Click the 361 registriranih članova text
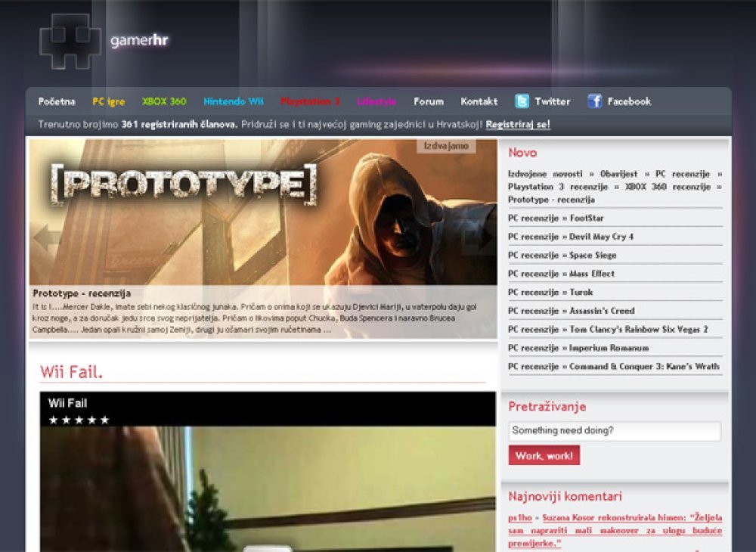Screen dimensions: 756x552 [x=179, y=124]
